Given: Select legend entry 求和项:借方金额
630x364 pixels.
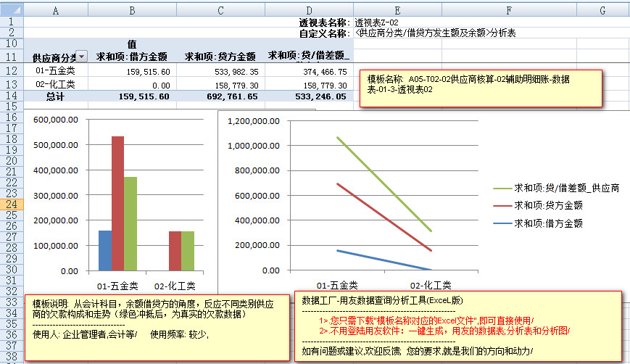Looking at the screenshot, I should click(547, 223).
